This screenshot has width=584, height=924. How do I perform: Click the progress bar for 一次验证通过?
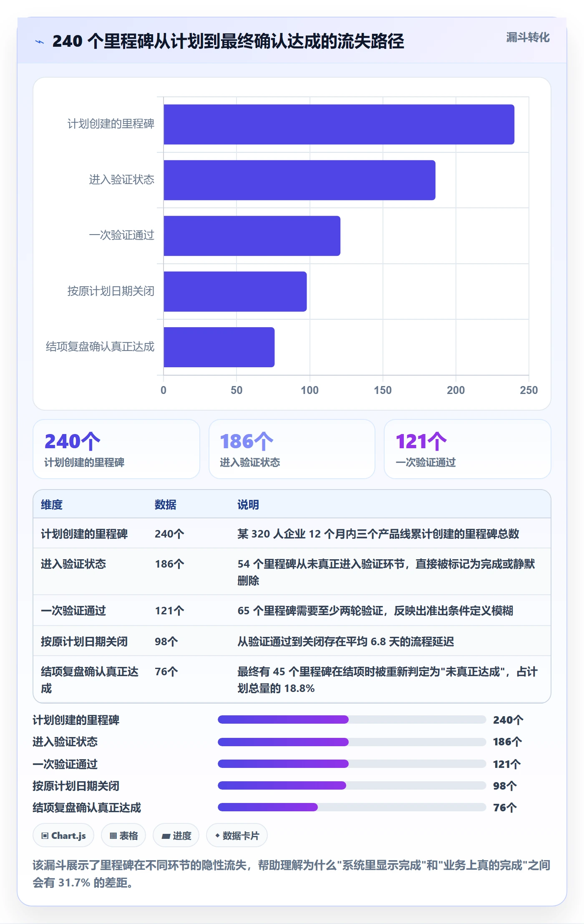352,764
